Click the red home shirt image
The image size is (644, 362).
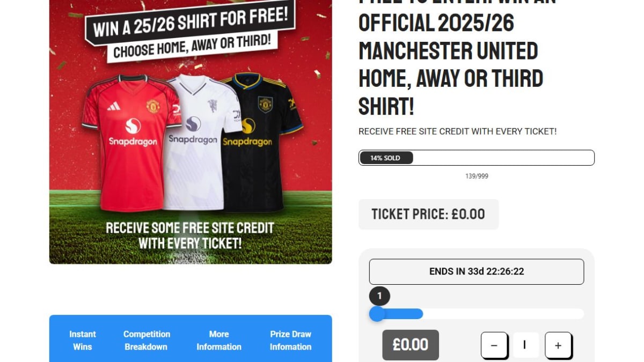click(x=132, y=142)
